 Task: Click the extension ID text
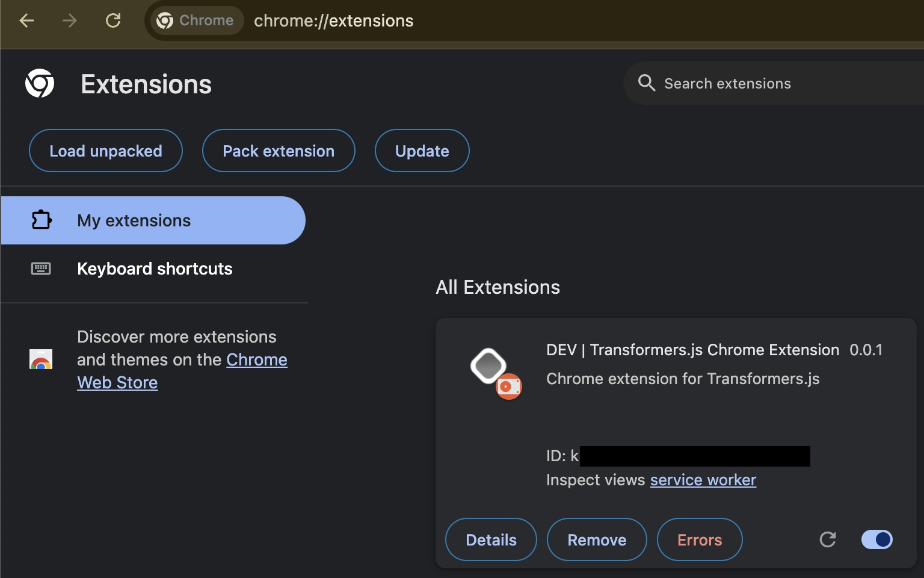[x=678, y=456]
